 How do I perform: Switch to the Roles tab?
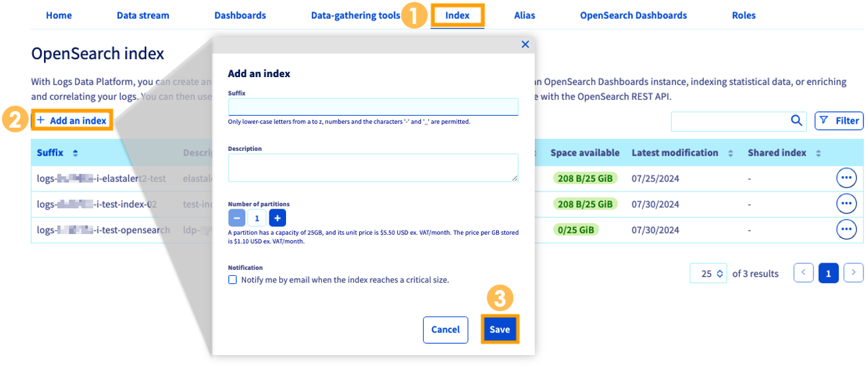(x=744, y=15)
